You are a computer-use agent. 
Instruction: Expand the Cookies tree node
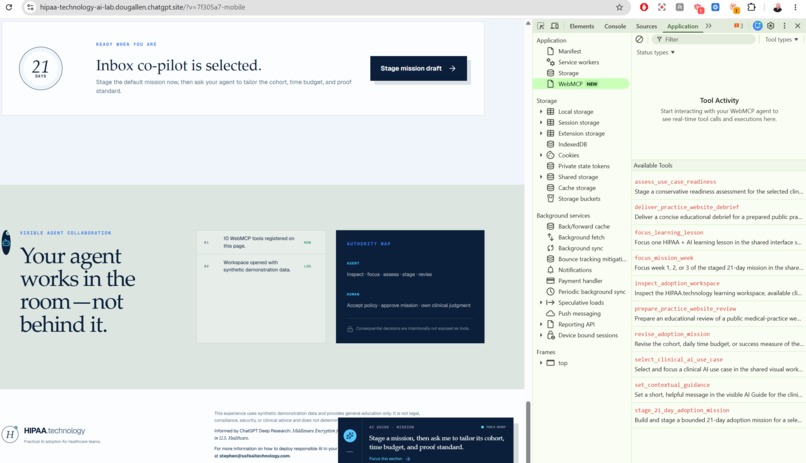(x=541, y=155)
